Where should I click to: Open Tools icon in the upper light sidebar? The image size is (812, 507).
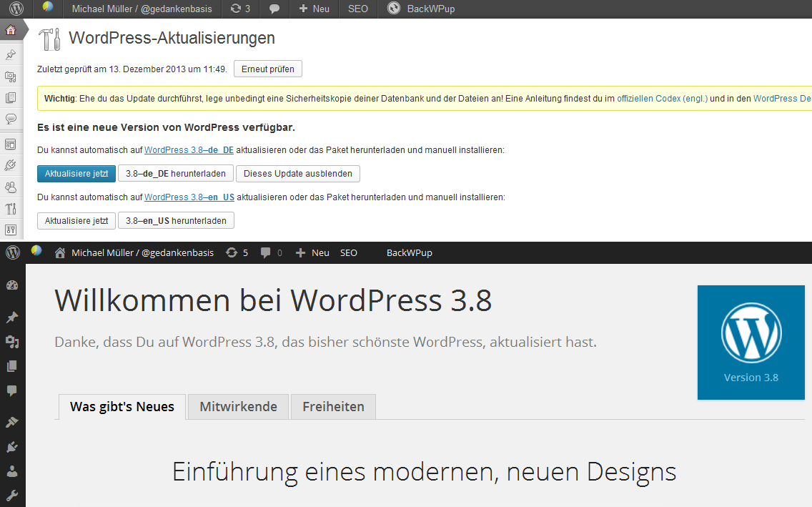(11, 209)
